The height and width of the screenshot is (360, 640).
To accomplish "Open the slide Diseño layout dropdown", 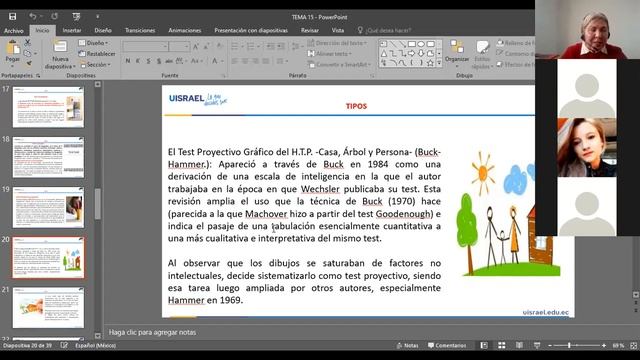I will click(x=93, y=43).
